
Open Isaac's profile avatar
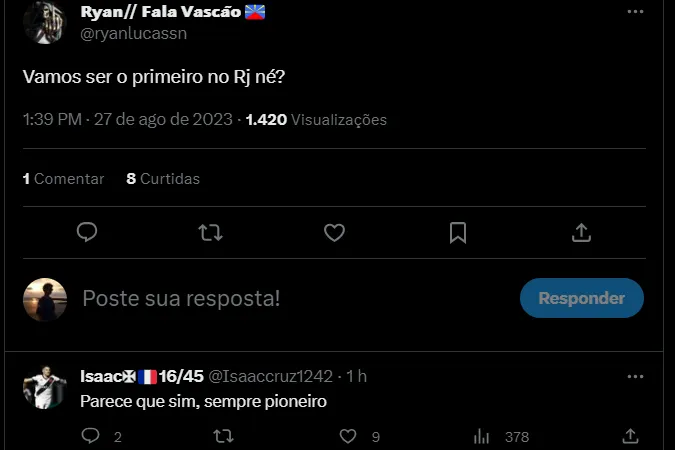pos(44,389)
